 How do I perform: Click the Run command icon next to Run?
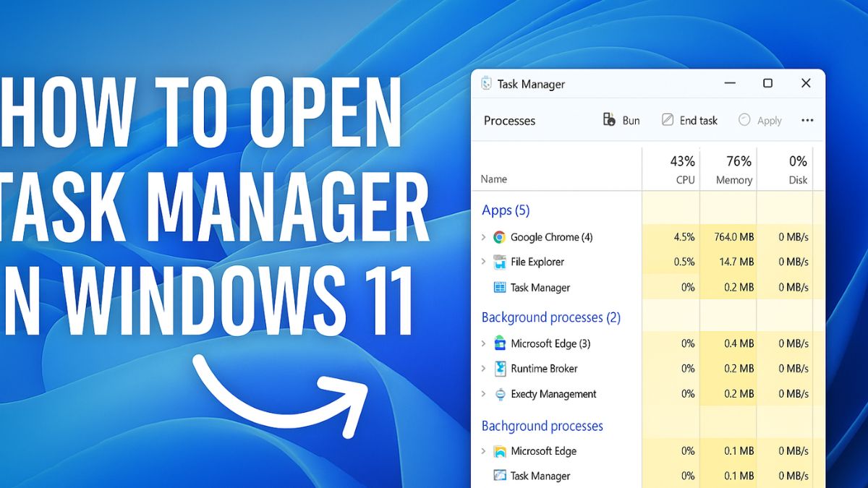[x=610, y=120]
